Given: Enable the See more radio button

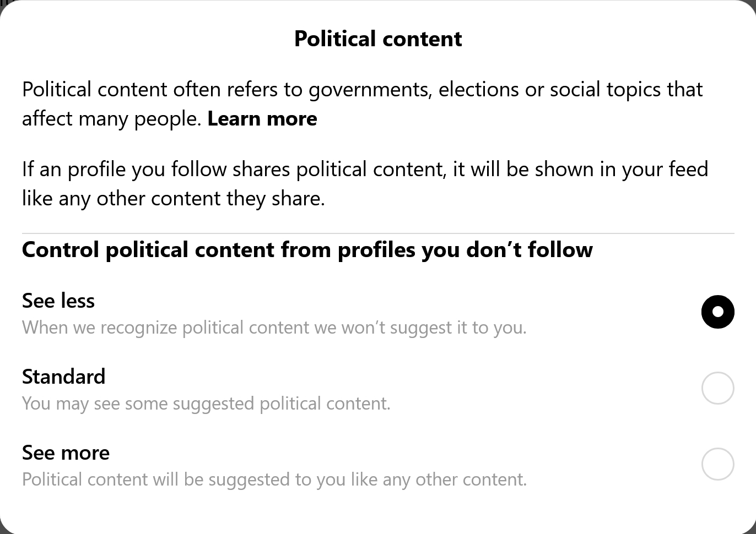Looking at the screenshot, I should 717,464.
